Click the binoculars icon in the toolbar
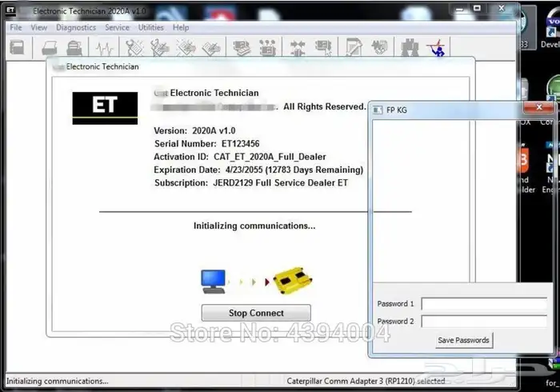The height and width of the screenshot is (392, 560). click(x=409, y=48)
